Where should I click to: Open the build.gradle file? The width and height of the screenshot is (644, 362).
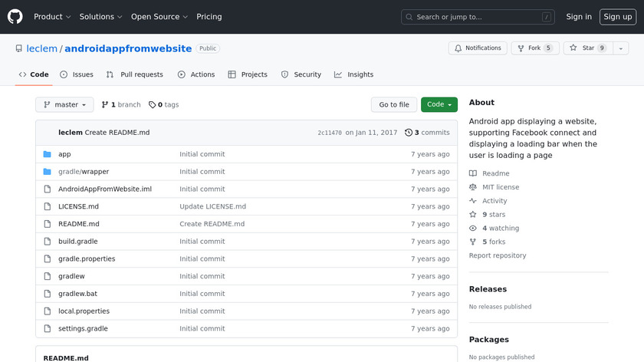click(x=78, y=242)
